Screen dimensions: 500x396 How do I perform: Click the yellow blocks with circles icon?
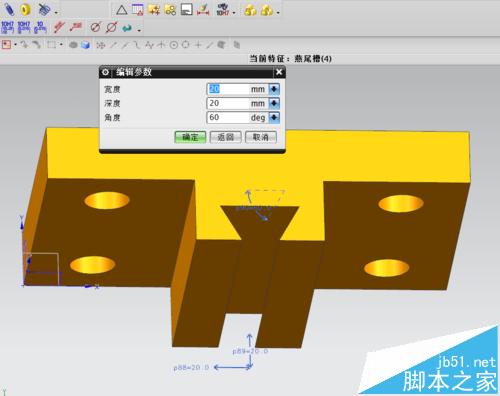pyautogui.click(x=170, y=10)
